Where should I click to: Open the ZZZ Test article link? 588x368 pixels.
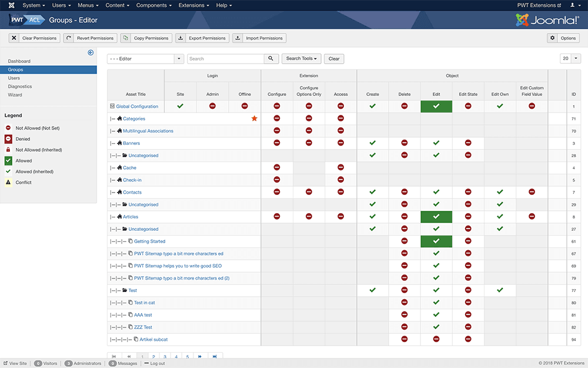[x=143, y=327]
